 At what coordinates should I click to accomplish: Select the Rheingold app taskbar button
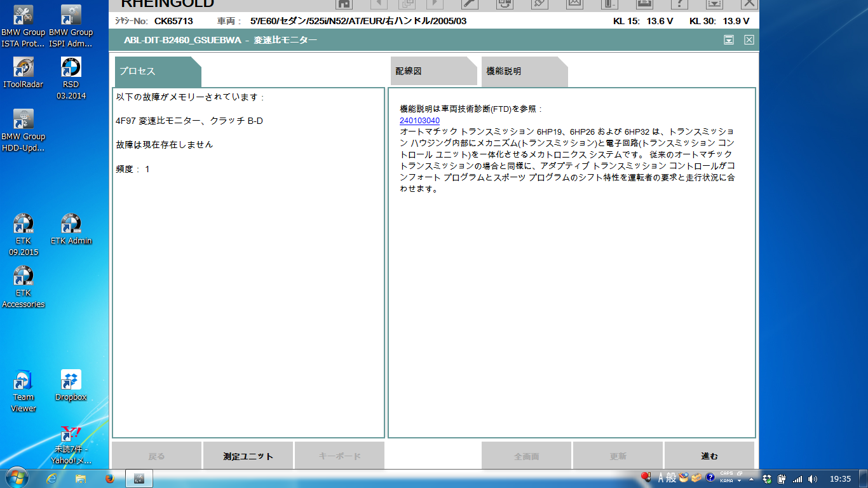139,478
